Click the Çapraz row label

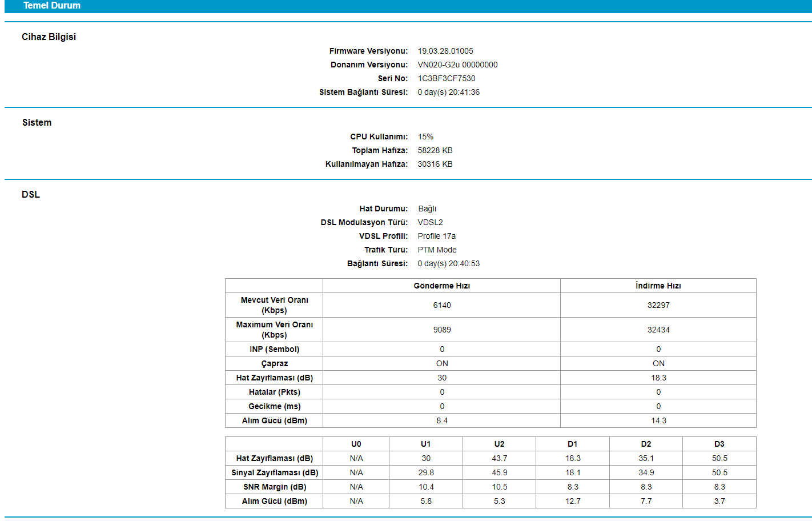point(275,363)
